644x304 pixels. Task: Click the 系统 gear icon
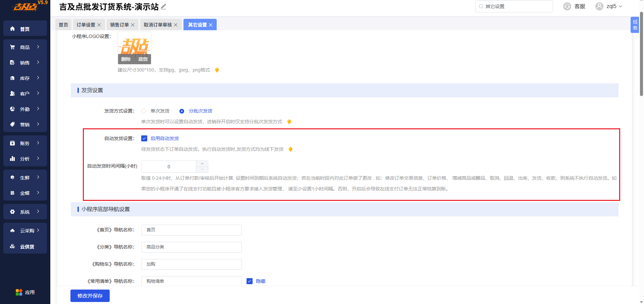click(x=12, y=212)
